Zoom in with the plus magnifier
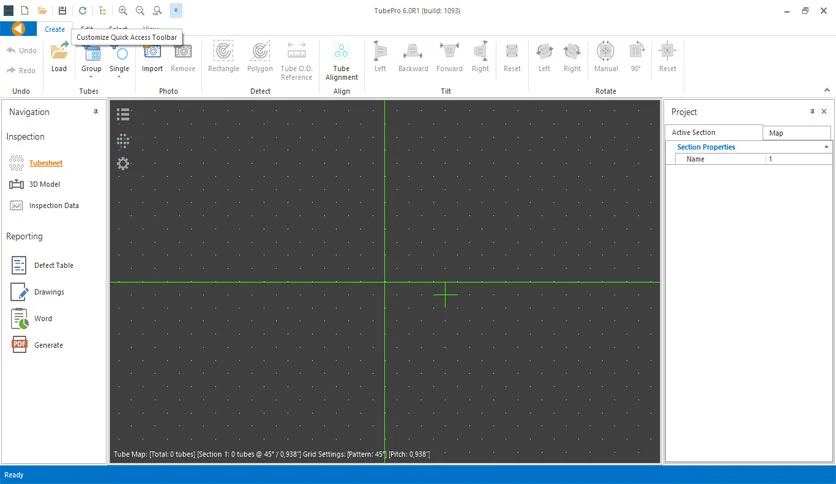This screenshot has width=836, height=484. pos(123,10)
